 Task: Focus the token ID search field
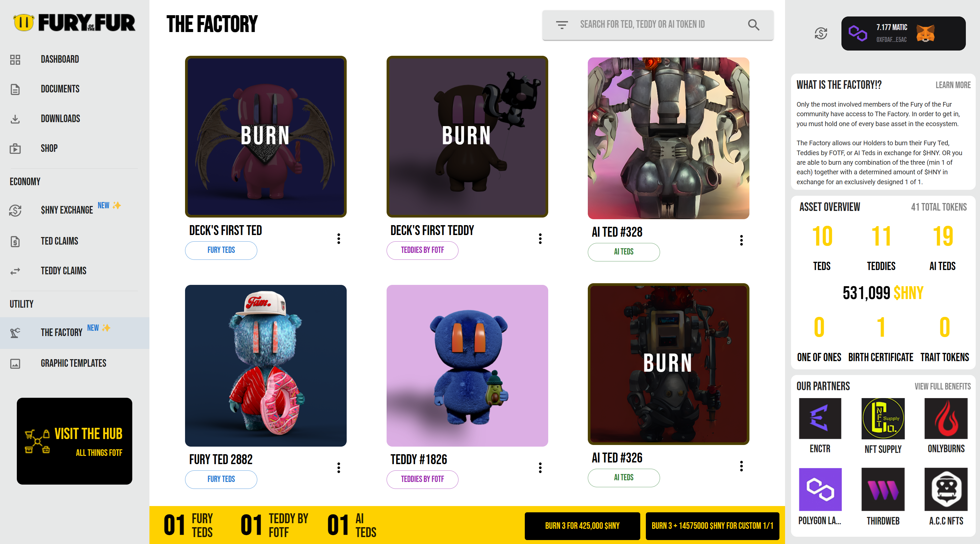point(657,25)
